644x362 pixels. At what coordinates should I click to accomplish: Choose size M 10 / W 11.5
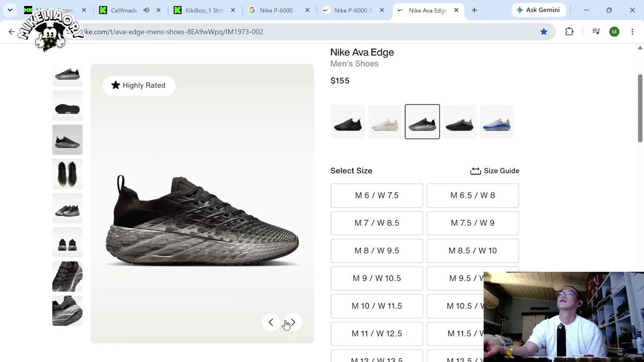[x=377, y=306]
